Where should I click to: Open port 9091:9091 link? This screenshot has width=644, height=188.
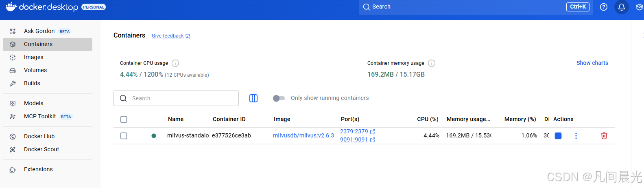coord(354,139)
